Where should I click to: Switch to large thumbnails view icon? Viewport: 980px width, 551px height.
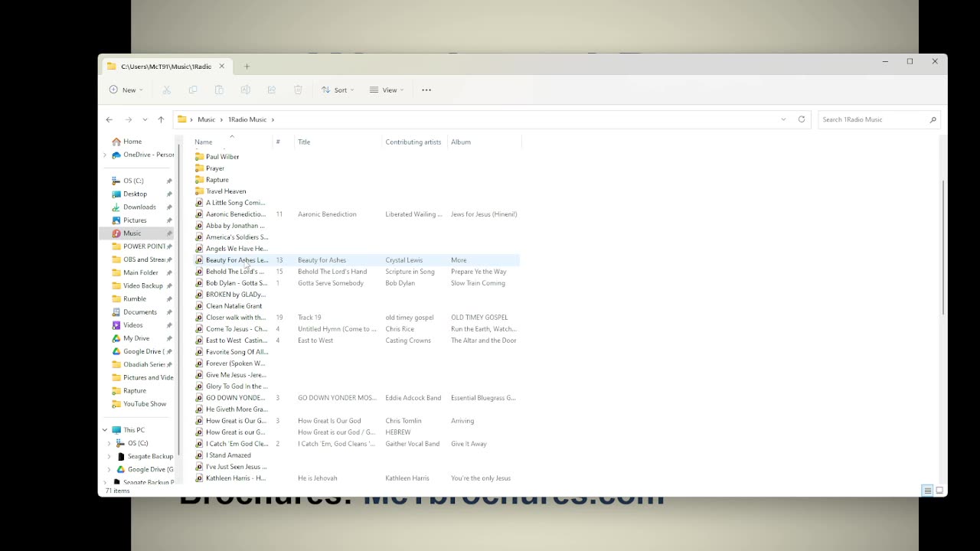coord(939,491)
